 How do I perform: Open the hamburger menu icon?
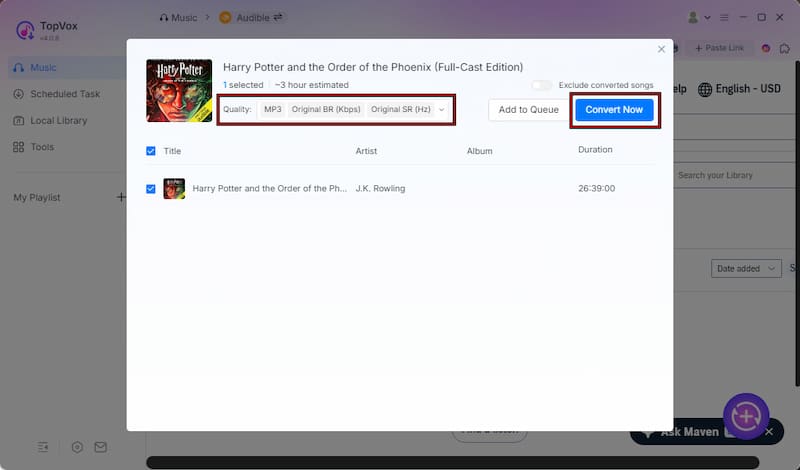(724, 17)
